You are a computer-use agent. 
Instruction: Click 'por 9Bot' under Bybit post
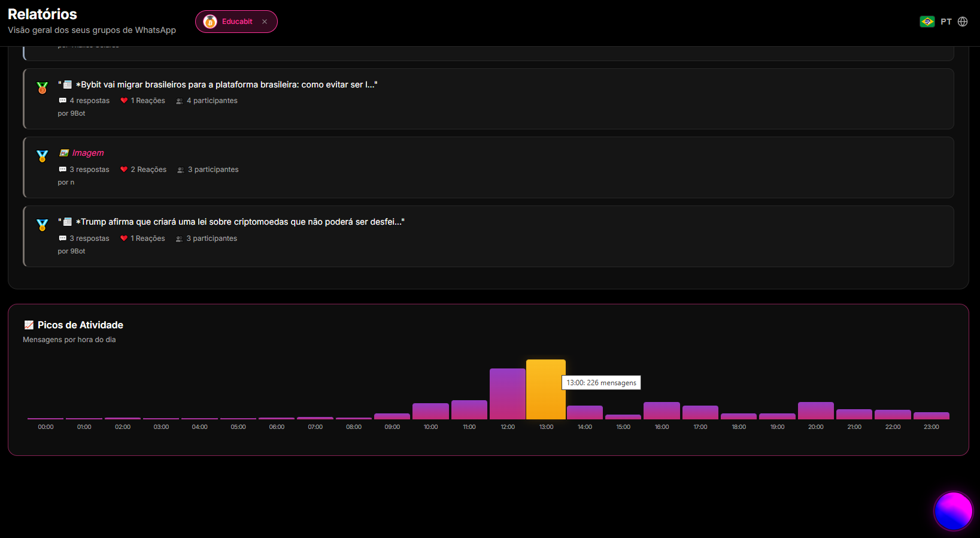click(x=71, y=113)
